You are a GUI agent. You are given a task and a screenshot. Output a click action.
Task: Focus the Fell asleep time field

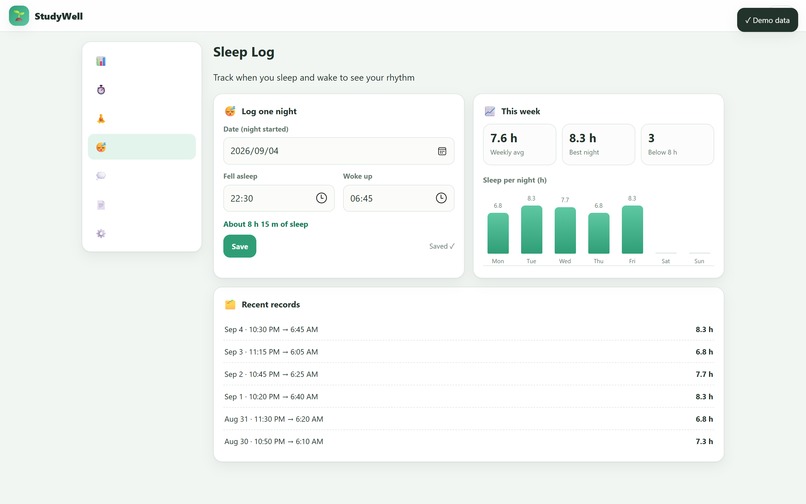279,198
